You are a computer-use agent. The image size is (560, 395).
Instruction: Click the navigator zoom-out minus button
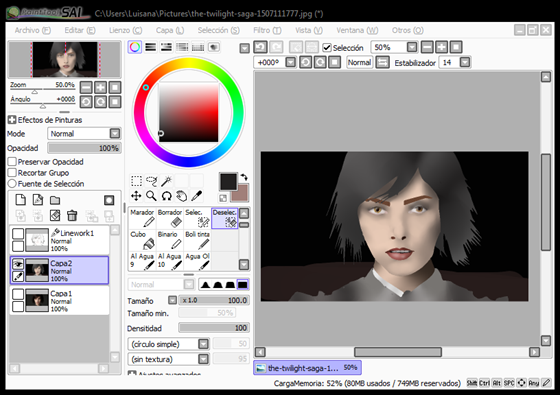[86, 88]
